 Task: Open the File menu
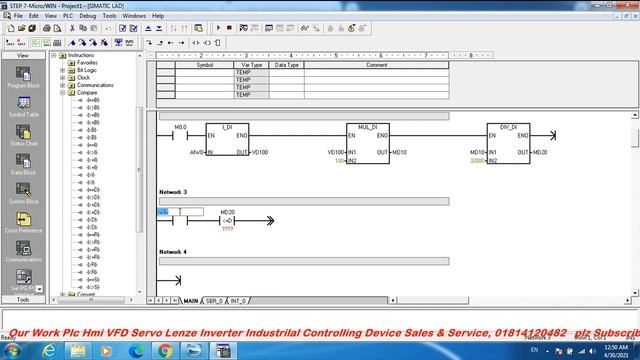(18, 16)
